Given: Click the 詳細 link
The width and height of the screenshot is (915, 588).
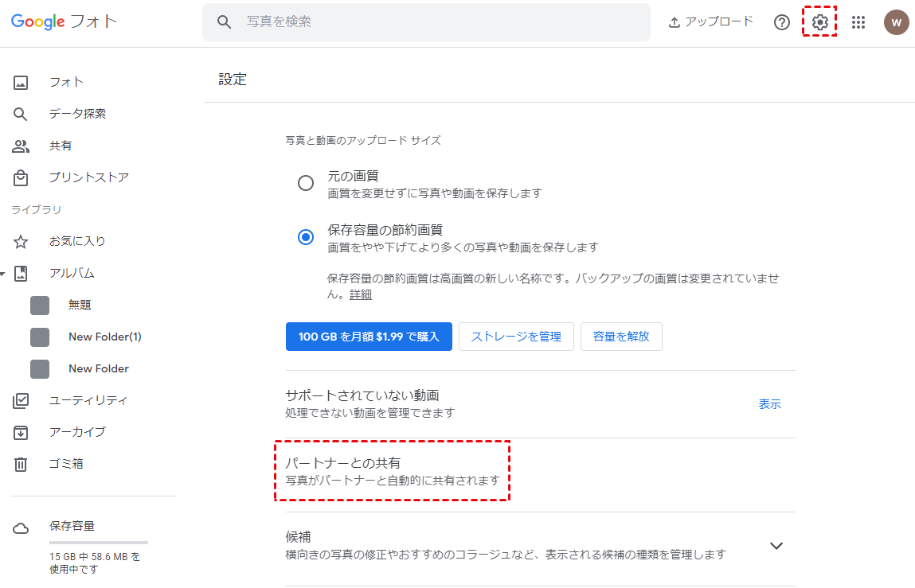Looking at the screenshot, I should pos(361,294).
